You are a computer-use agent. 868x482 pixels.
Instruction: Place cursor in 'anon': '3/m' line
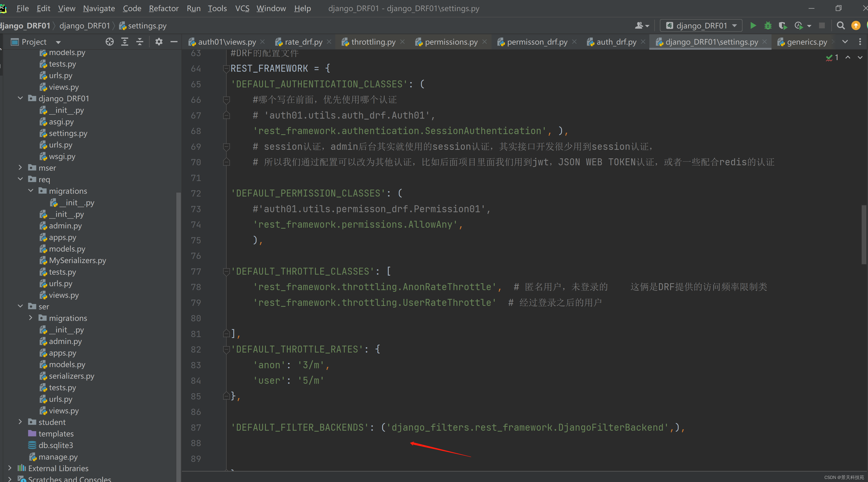(291, 365)
